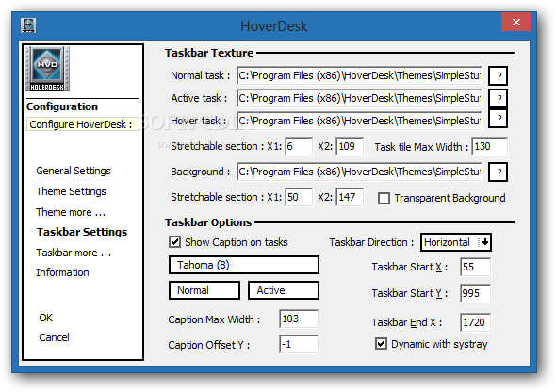Click the Background path field
Viewport: 556px width, 392px height.
coord(360,171)
